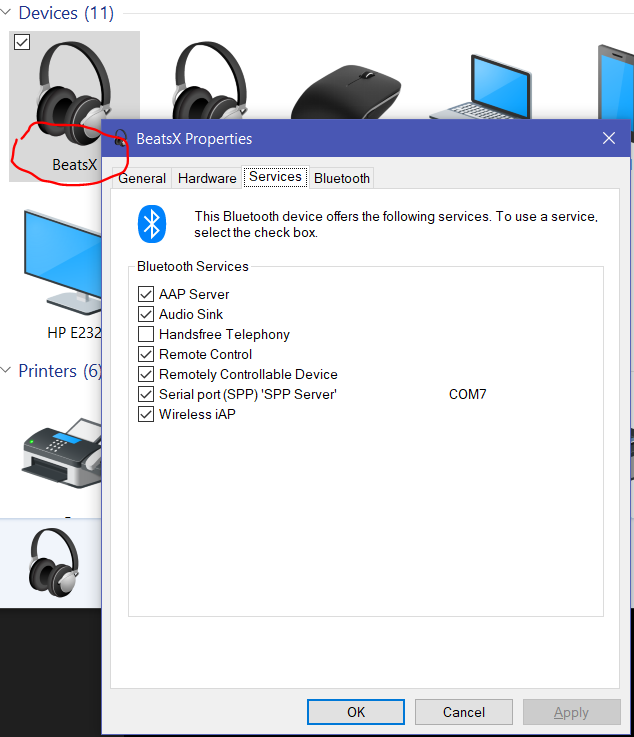Uncheck the Audio Sink service
Viewport: 634px width, 737px height.
click(146, 314)
